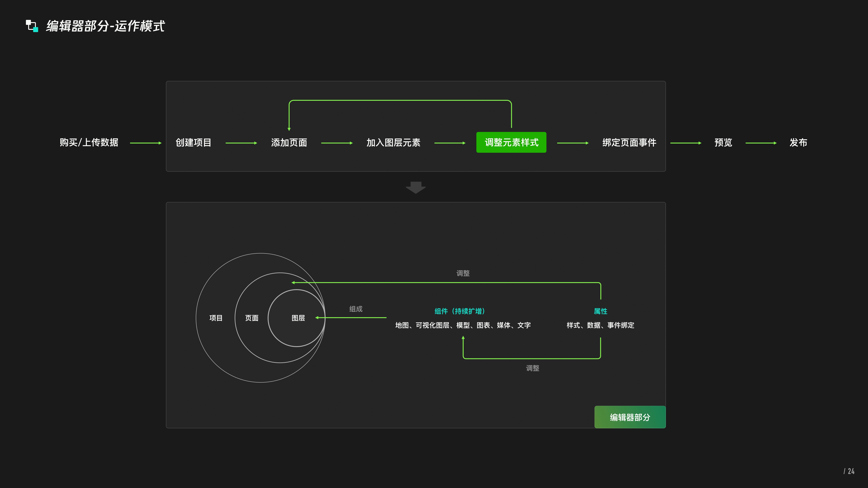868x488 pixels.
Task: Click the gray downward arrow between panels
Action: pos(415,188)
